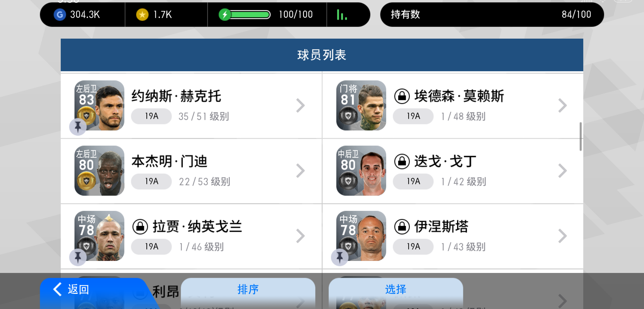Tap the gold star coin icon
The image size is (644, 309).
[x=142, y=15]
